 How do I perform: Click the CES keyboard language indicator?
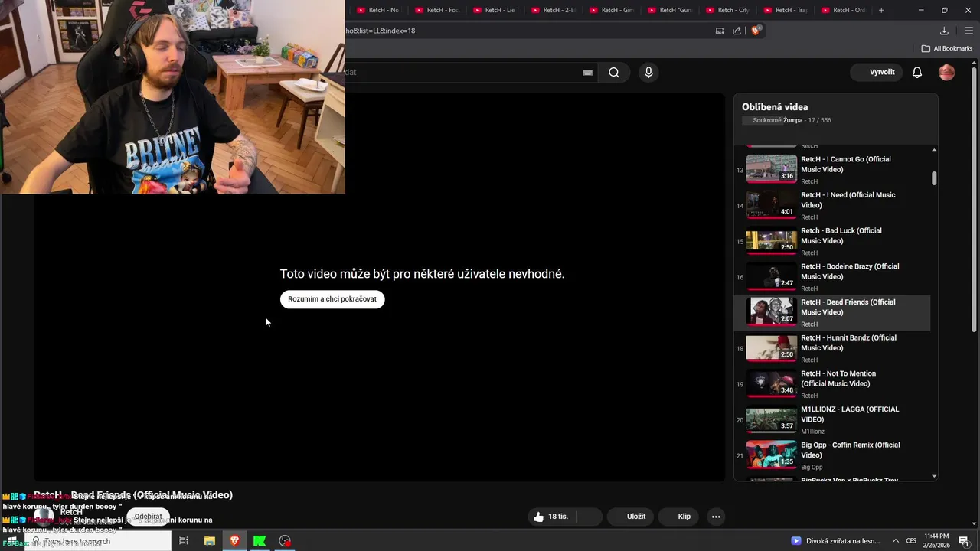[911, 541]
